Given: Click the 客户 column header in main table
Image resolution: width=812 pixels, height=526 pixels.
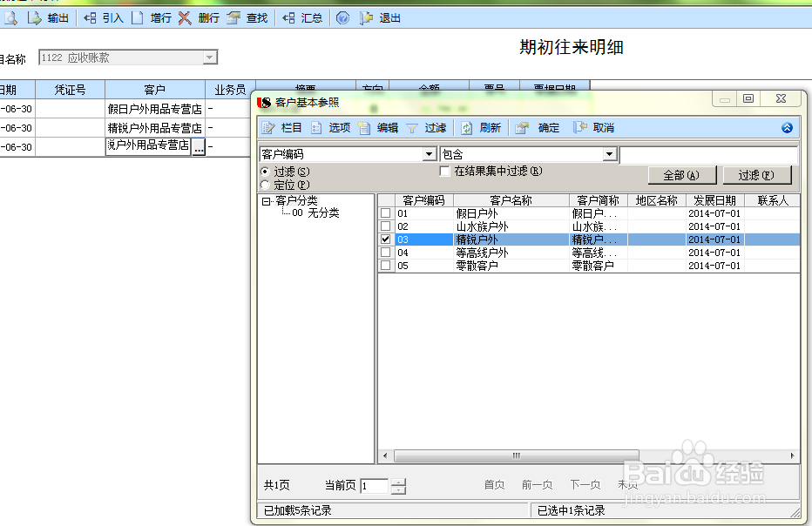Looking at the screenshot, I should point(155,90).
